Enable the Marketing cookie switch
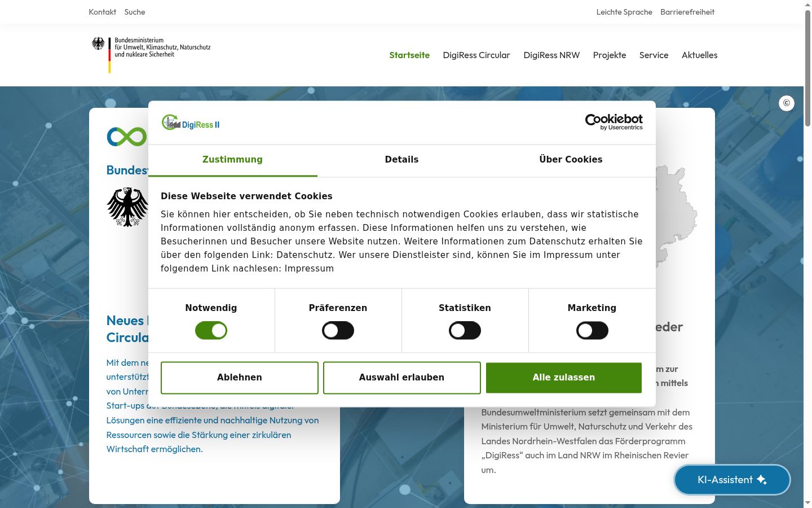 click(592, 330)
